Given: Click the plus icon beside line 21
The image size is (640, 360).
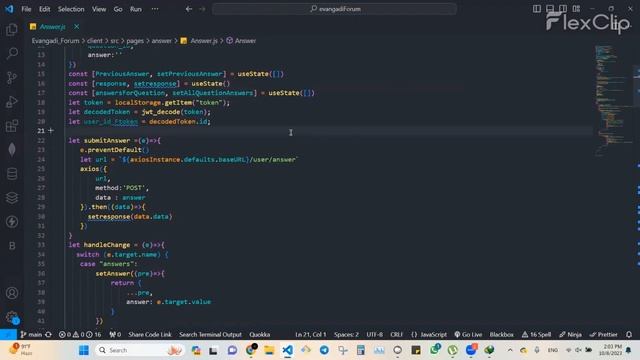Looking at the screenshot, I should pyautogui.click(x=51, y=131).
